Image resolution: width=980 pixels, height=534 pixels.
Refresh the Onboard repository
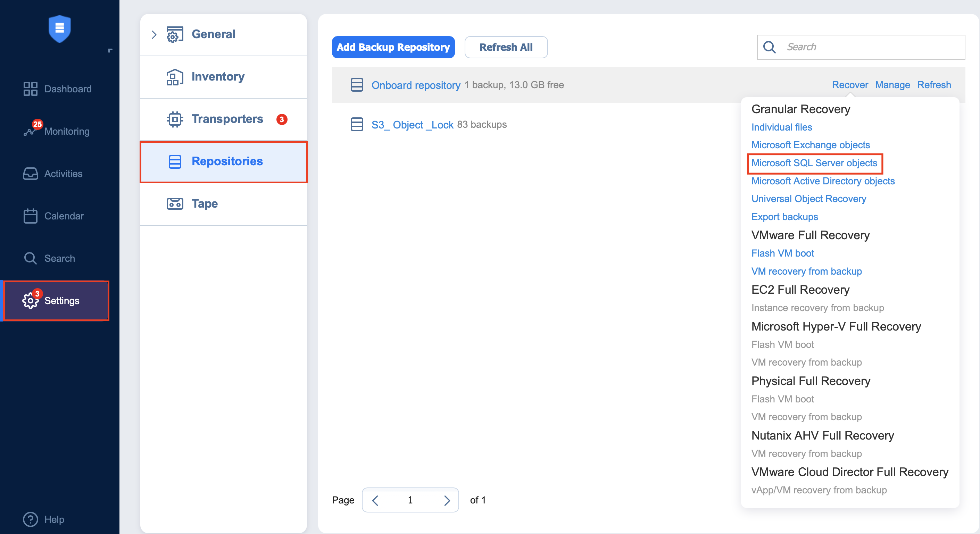pos(934,85)
